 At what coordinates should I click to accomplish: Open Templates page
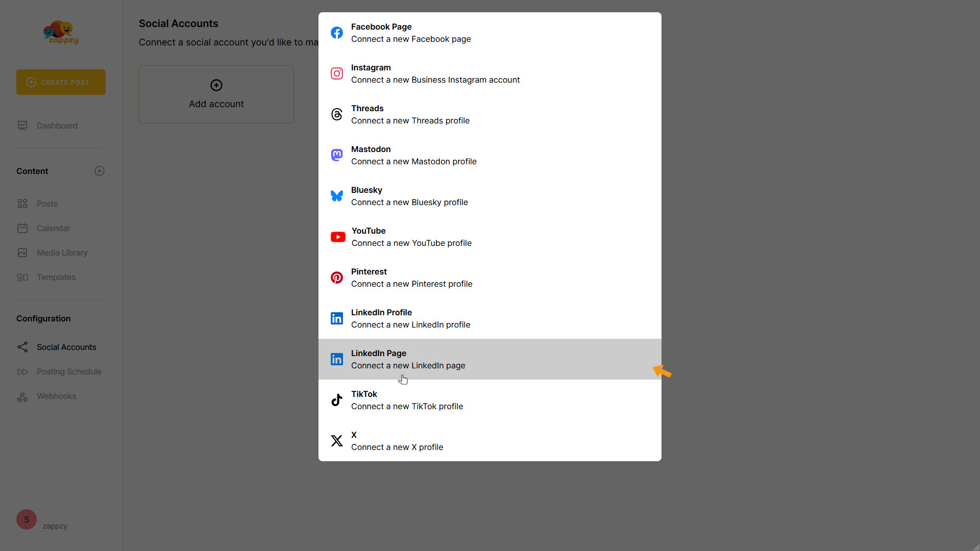[56, 277]
